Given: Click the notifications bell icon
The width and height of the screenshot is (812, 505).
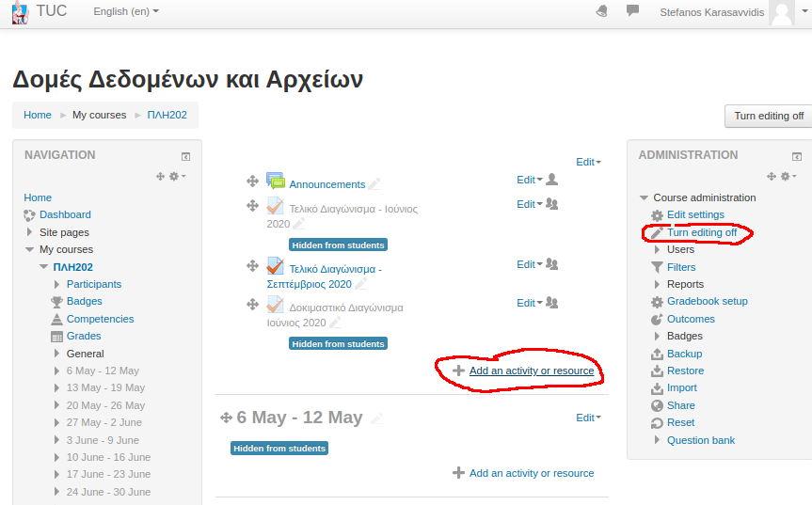Looking at the screenshot, I should click(602, 11).
